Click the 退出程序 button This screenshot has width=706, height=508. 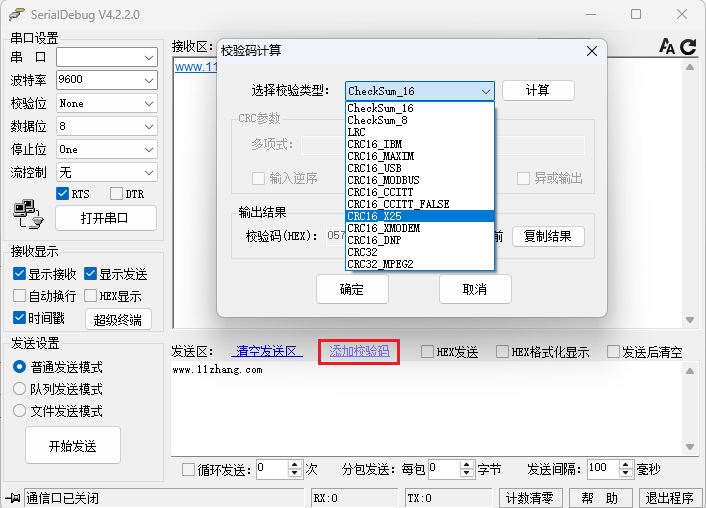[670, 498]
